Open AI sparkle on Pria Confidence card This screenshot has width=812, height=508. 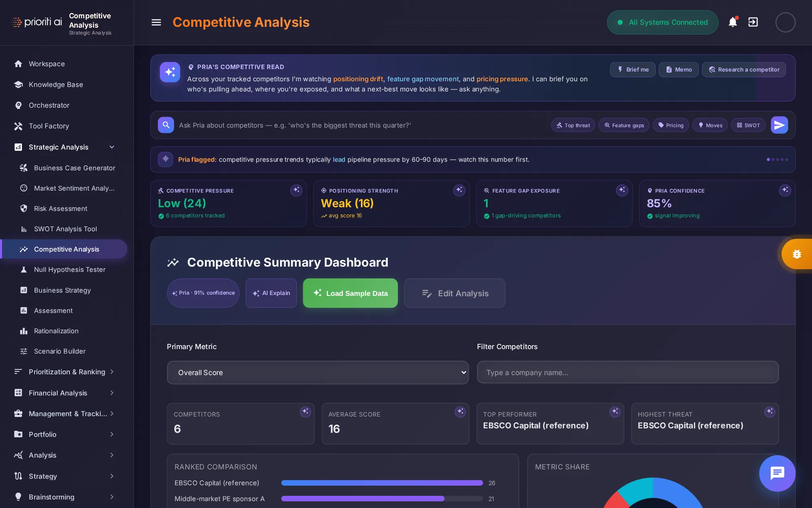point(785,190)
